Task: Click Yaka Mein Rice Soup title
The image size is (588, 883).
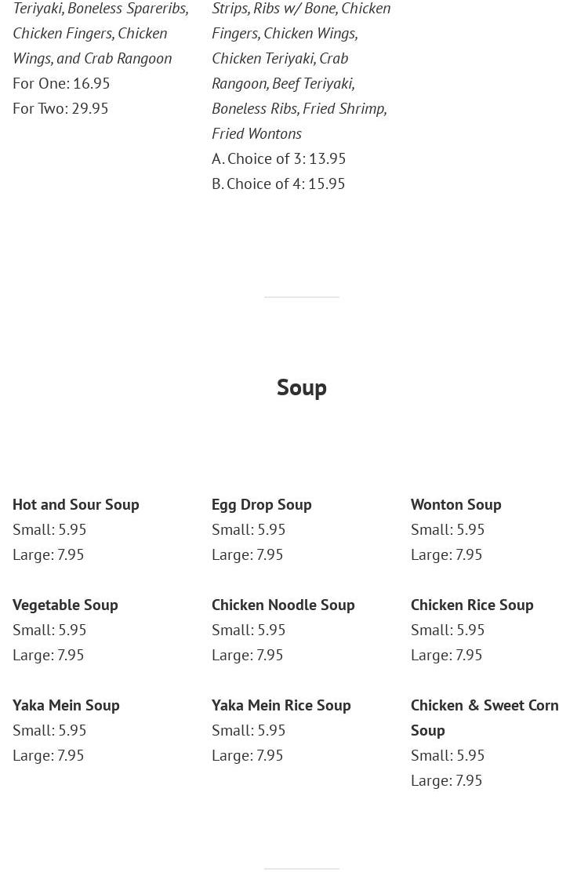Action: point(281,705)
